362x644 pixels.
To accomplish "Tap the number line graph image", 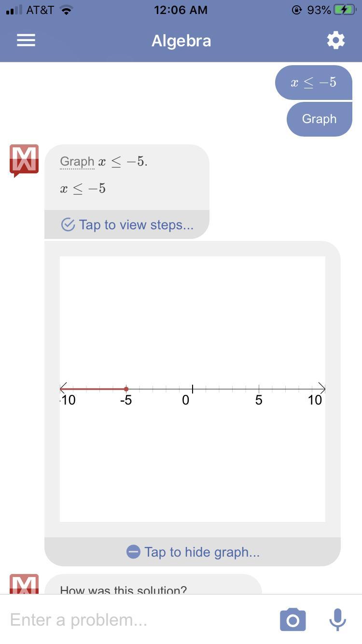I will 193,389.
